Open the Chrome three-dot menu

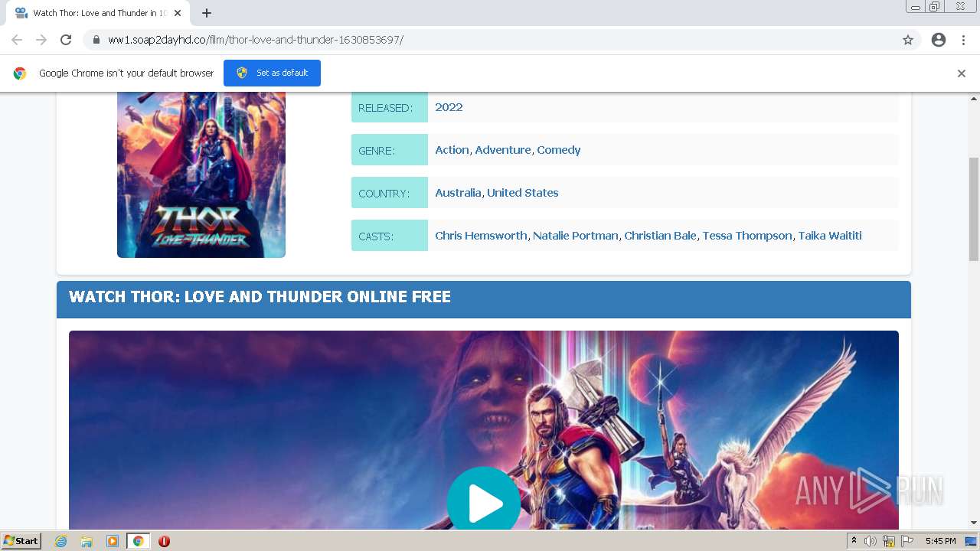pyautogui.click(x=963, y=40)
